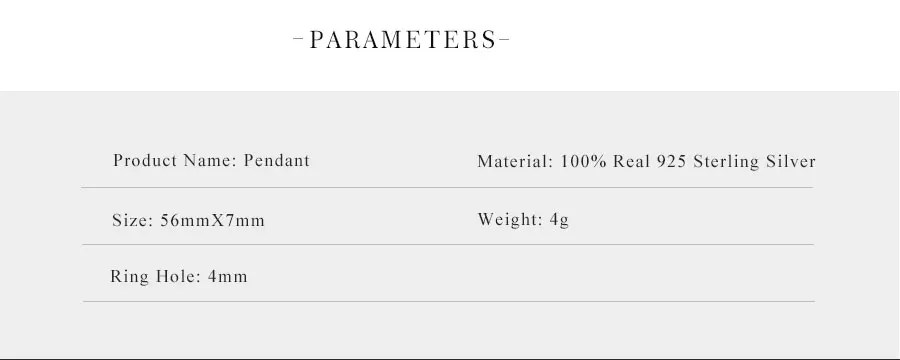
Task: Click the Size label
Action: coord(133,220)
